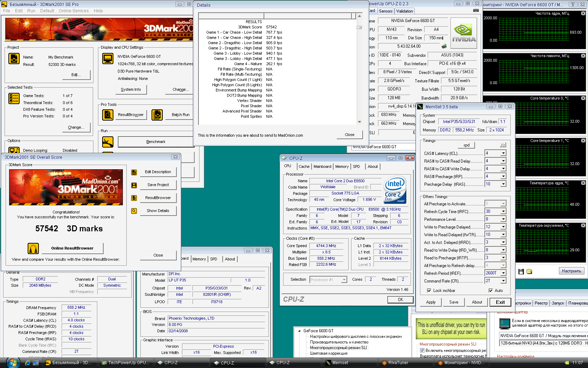Click the Batch Run icon in Pro Tools
Screen dimensions: 588x368
(157, 115)
